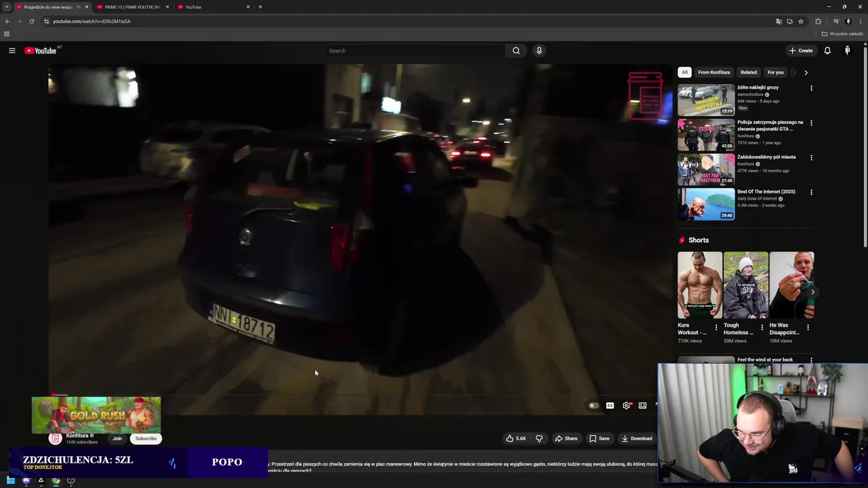Open the Zablokowaliśmy pół miasta video

click(x=706, y=169)
